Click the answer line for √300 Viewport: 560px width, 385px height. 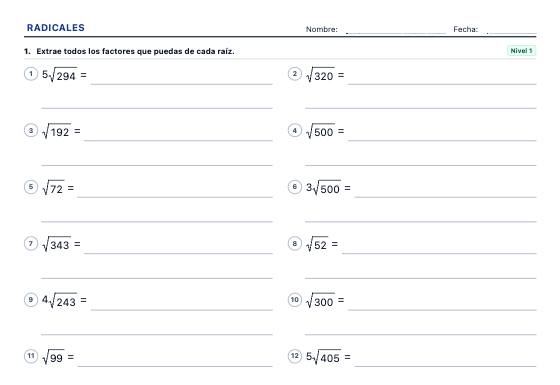(x=442, y=310)
